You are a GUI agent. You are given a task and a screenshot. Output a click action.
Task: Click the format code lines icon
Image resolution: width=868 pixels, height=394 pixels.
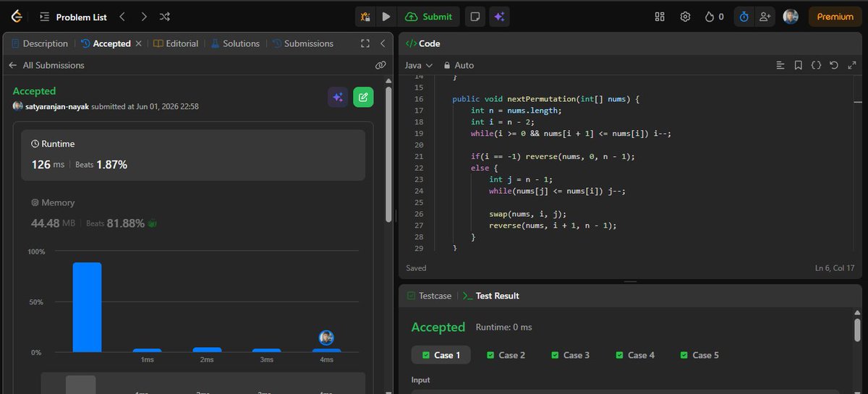tap(780, 65)
